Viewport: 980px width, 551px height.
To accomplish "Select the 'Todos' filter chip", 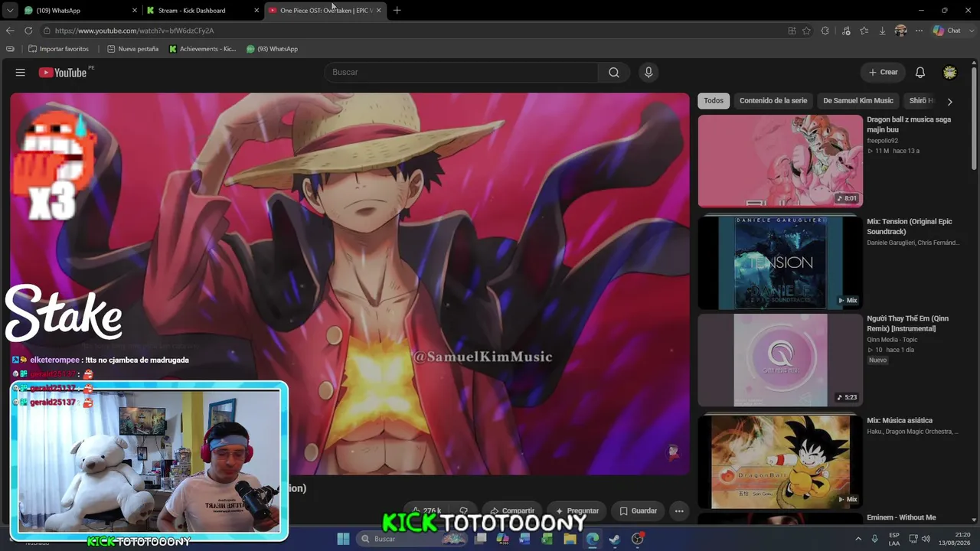I will tap(714, 101).
